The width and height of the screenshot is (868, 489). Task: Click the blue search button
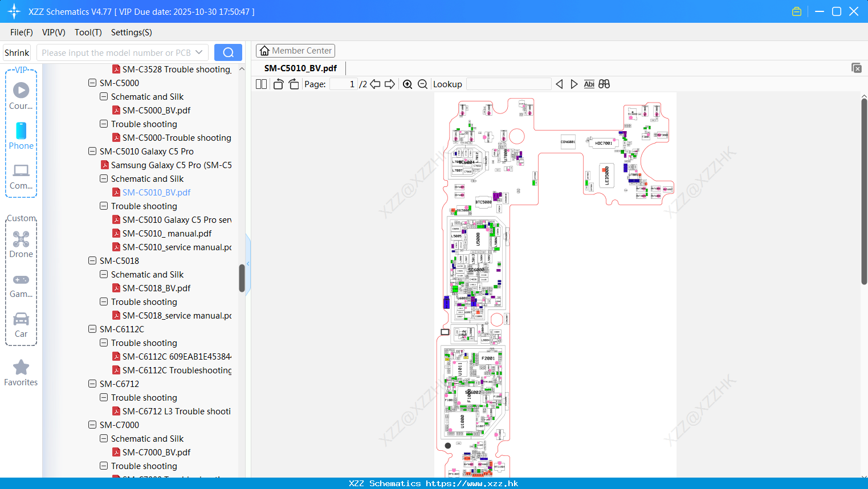pos(228,52)
